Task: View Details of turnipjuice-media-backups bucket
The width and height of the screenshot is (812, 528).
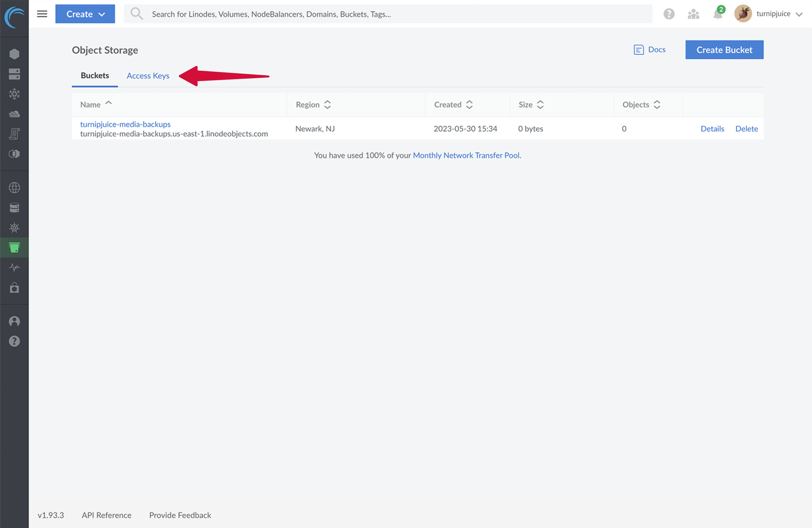Action: tap(712, 129)
